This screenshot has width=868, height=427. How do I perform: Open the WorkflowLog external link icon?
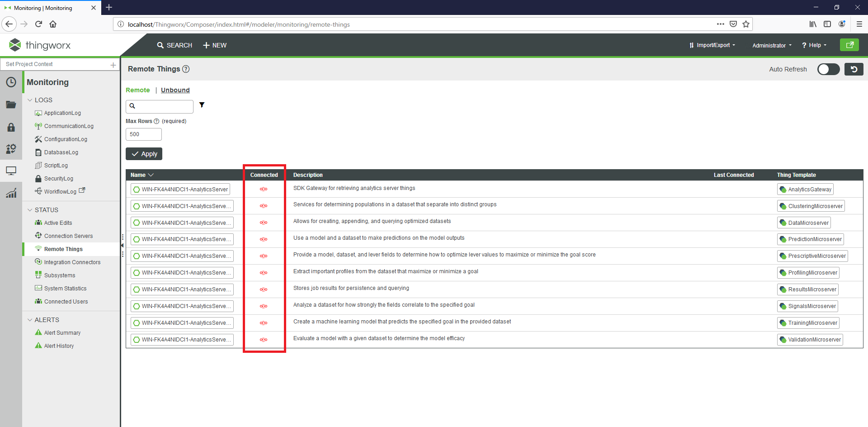(x=82, y=190)
